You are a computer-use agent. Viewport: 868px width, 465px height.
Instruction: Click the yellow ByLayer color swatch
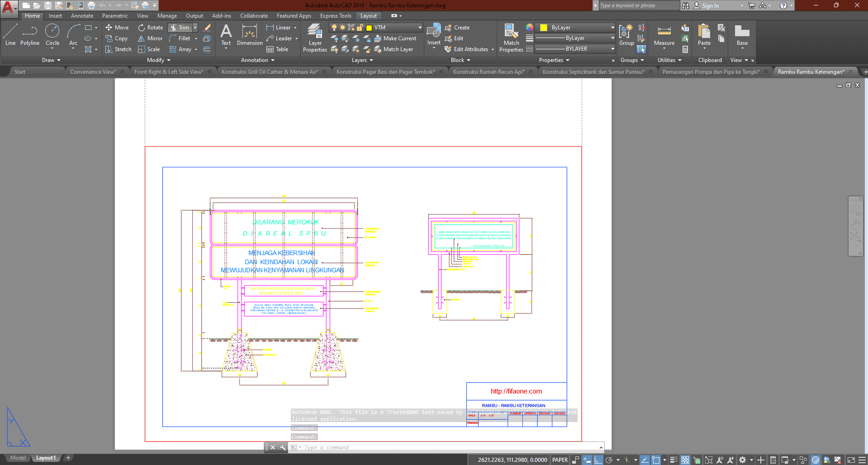pos(544,28)
